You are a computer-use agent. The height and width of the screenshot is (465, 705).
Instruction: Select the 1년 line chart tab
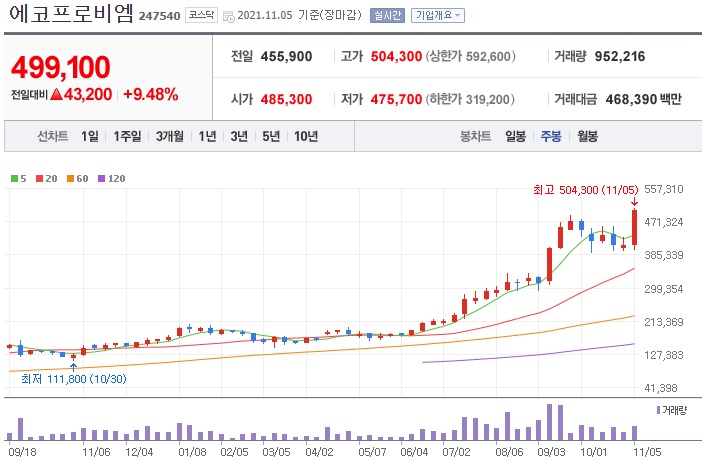207,136
